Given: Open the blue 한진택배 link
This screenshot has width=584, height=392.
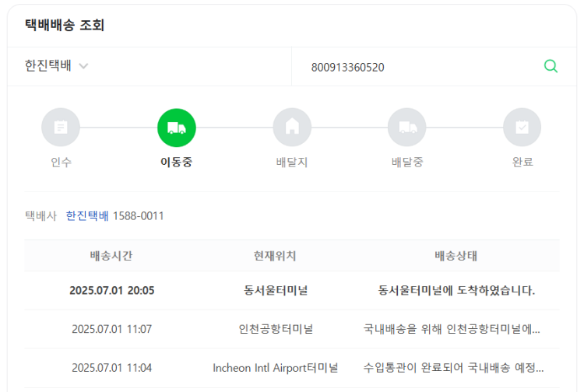Looking at the screenshot, I should pyautogui.click(x=87, y=215).
